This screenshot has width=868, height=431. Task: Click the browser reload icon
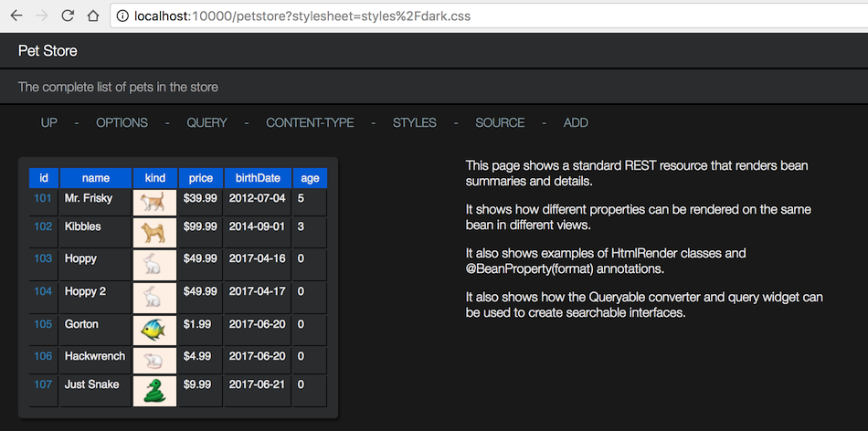click(x=67, y=16)
